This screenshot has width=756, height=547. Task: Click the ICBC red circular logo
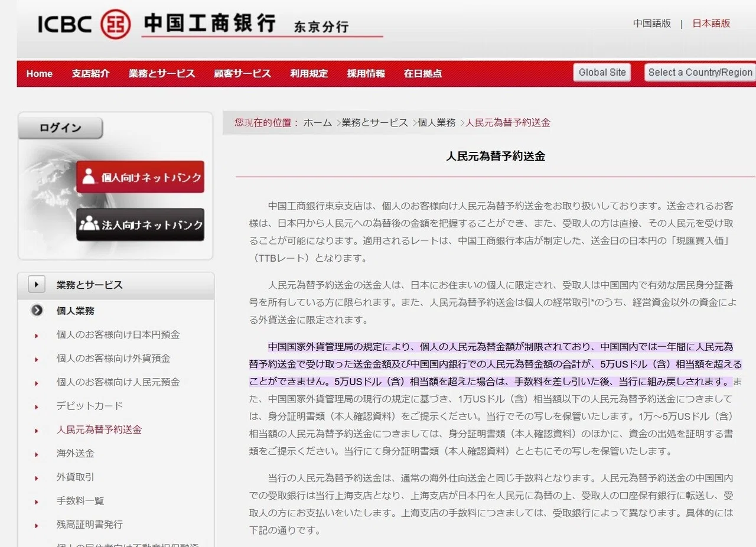115,24
